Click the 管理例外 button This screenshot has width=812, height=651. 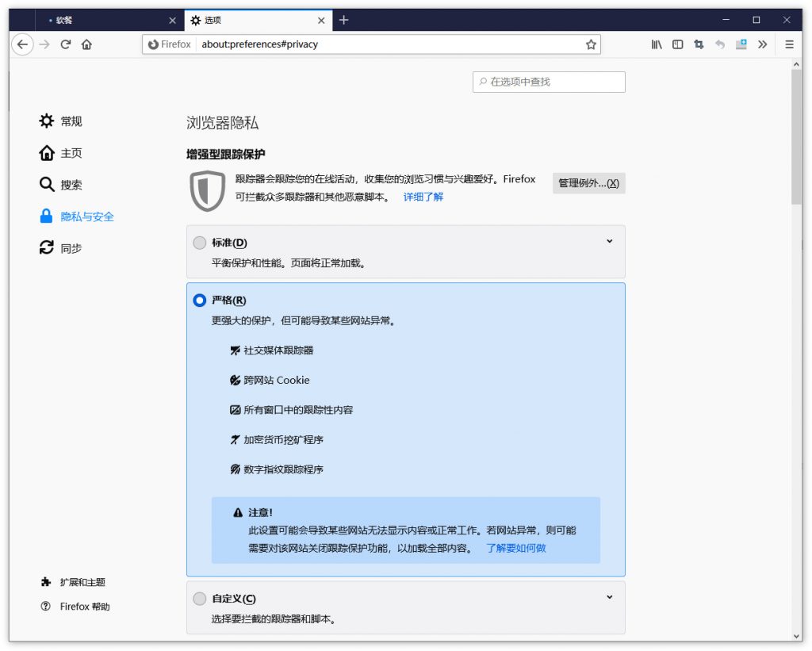588,183
